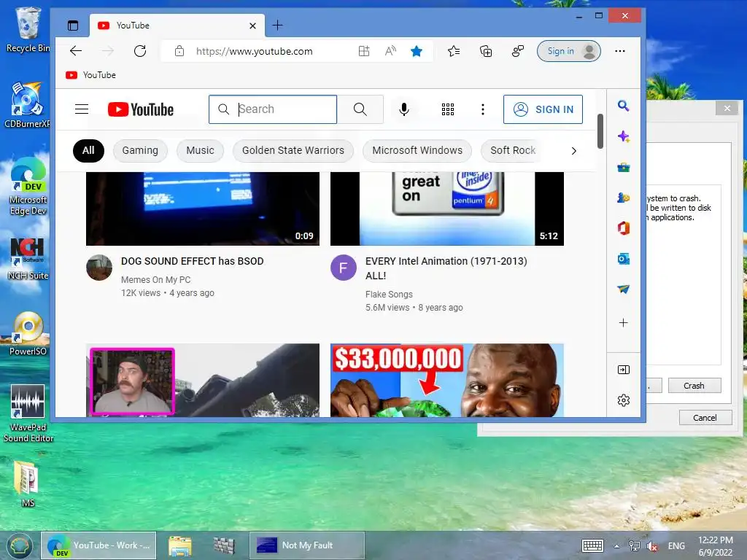Image resolution: width=747 pixels, height=560 pixels.
Task: Open Edge sidebar Discover sparkle icon
Action: tap(623, 136)
